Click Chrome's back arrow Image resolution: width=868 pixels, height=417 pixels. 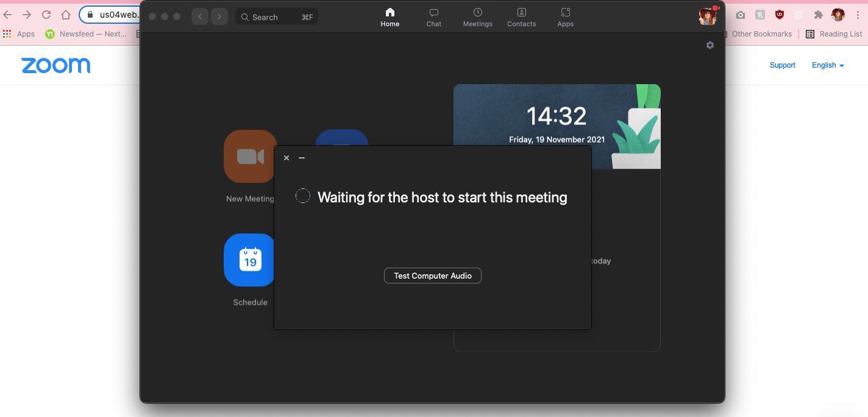(8, 15)
